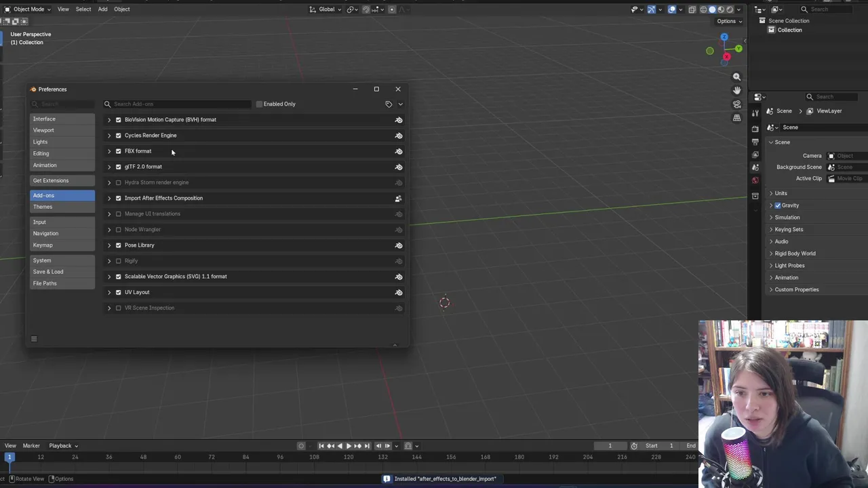Open File Paths preferences section

click(x=62, y=283)
